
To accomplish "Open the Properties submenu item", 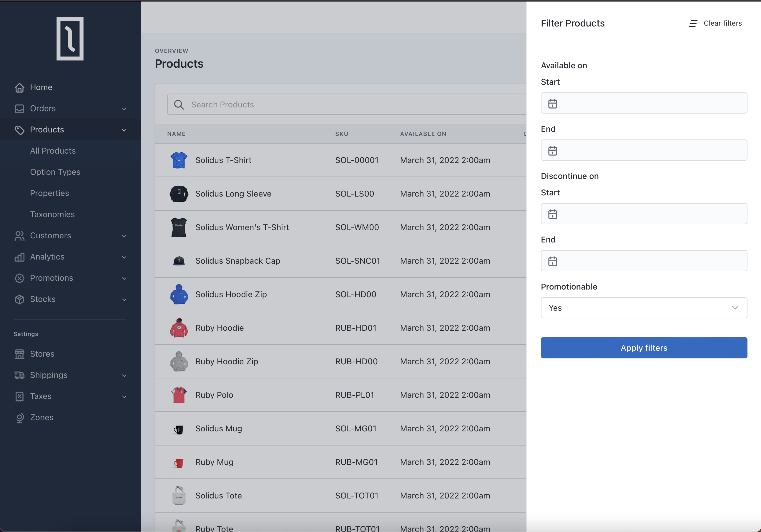I will point(49,193).
